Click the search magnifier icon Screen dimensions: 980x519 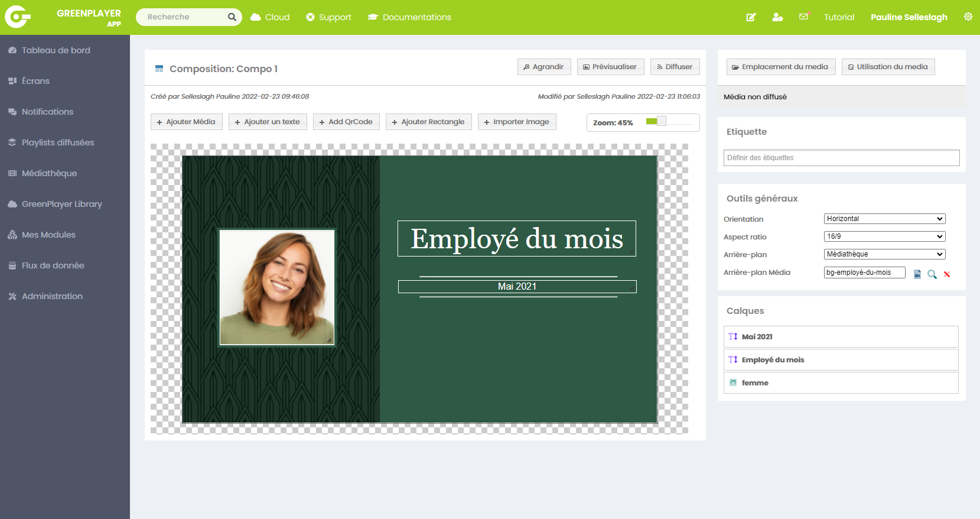click(x=232, y=17)
